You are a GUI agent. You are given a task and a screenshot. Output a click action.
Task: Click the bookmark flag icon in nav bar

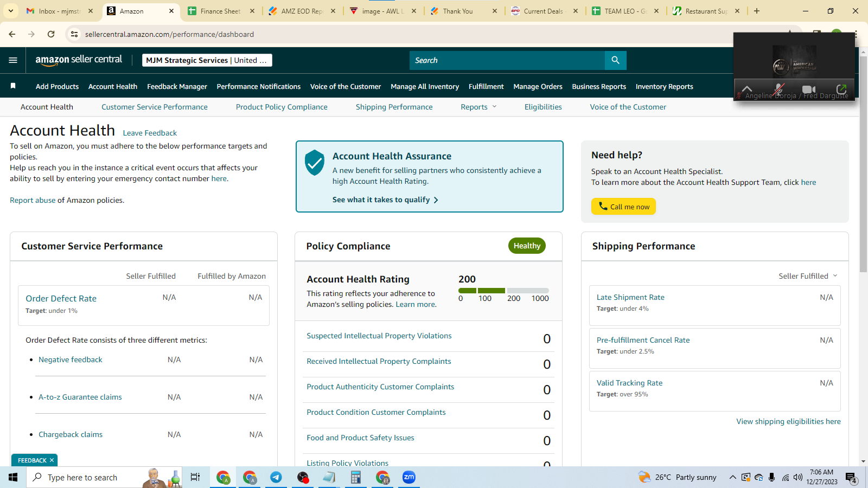click(13, 86)
